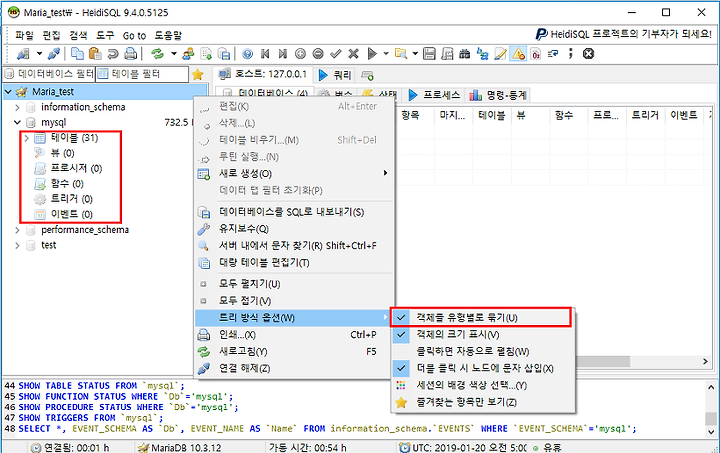Click the warning triangle icon in toolbar
This screenshot has height=453, width=720.
point(518,54)
